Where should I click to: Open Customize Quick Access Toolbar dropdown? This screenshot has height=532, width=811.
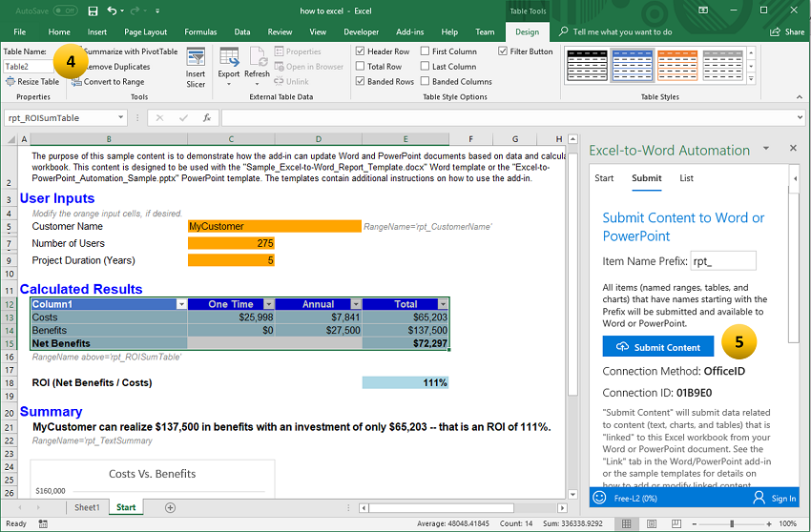click(157, 10)
